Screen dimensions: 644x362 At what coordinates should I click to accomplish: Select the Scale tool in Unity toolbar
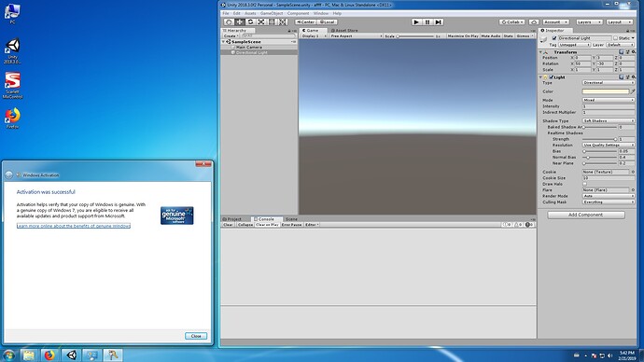point(260,21)
